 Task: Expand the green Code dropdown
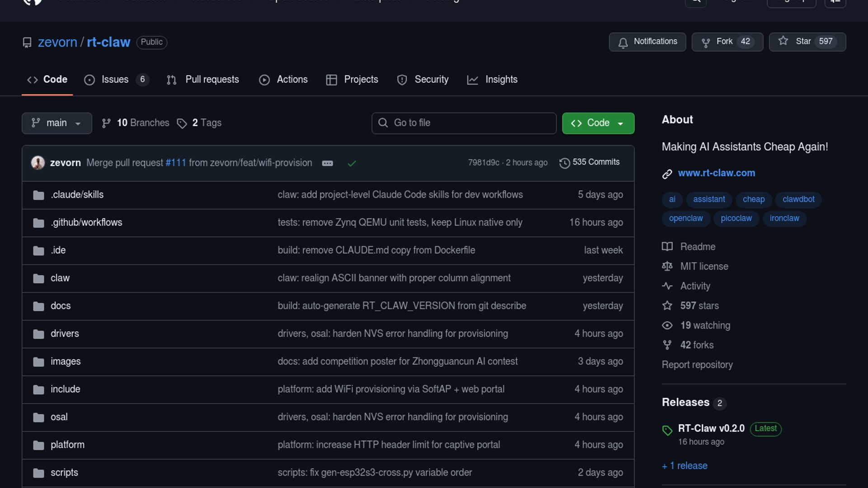click(598, 123)
